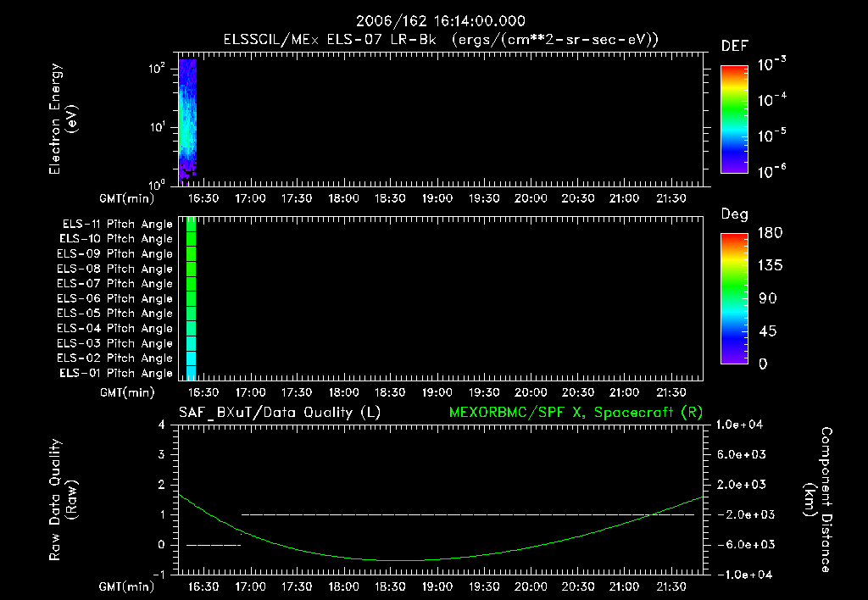This screenshot has height=600, width=868.
Task: Click the 19:00 tick on pitch angle axis
Action: coord(437,392)
